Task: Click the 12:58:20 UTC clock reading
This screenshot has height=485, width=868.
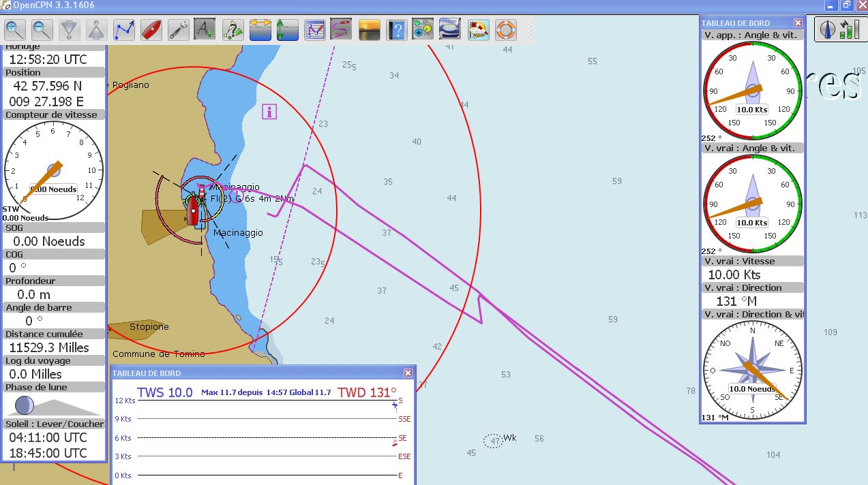Action: click(48, 59)
